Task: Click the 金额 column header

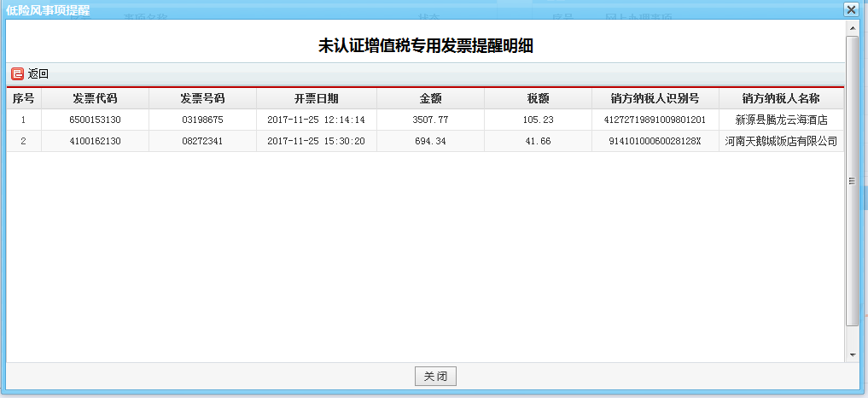Action: (x=430, y=98)
